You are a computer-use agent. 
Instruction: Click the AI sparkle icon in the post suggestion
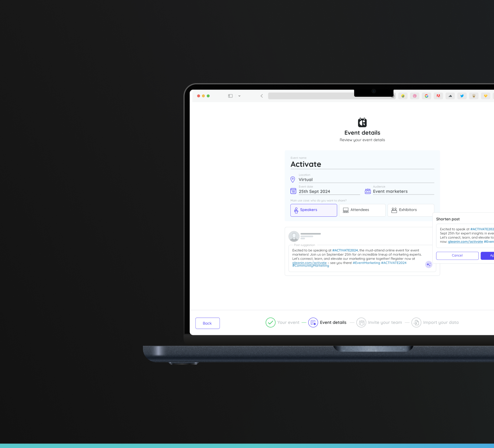(429, 265)
